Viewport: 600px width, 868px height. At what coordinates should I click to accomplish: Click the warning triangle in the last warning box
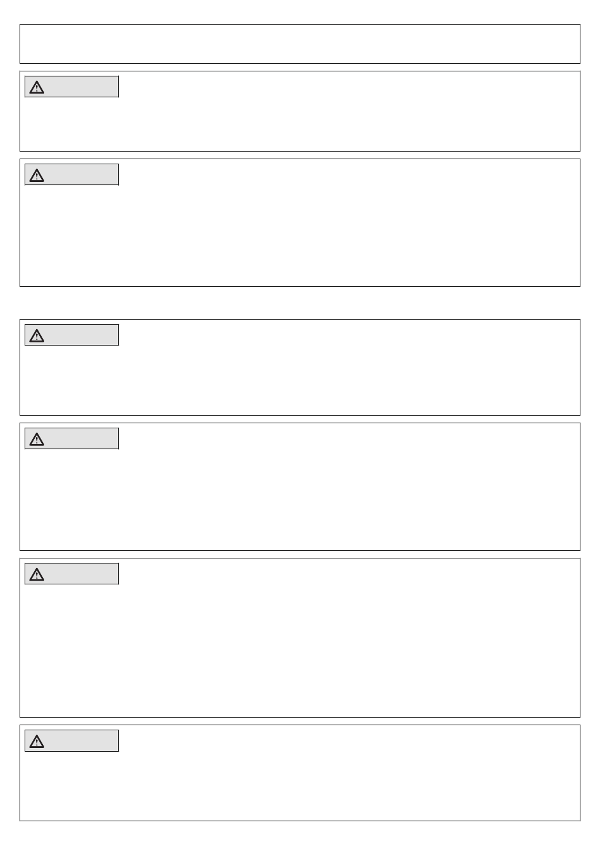tap(37, 741)
